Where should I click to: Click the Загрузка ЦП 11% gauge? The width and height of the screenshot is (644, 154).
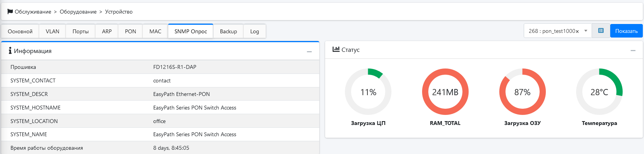(368, 92)
